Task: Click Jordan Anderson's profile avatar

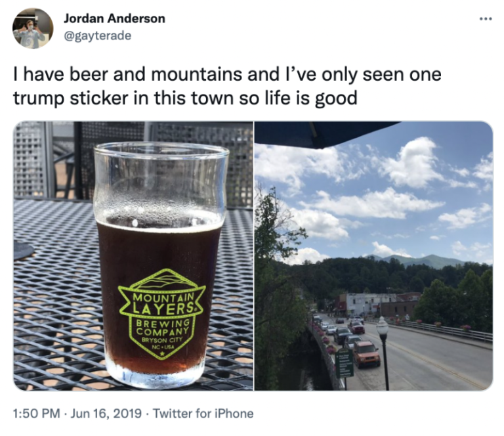Action: [33, 28]
